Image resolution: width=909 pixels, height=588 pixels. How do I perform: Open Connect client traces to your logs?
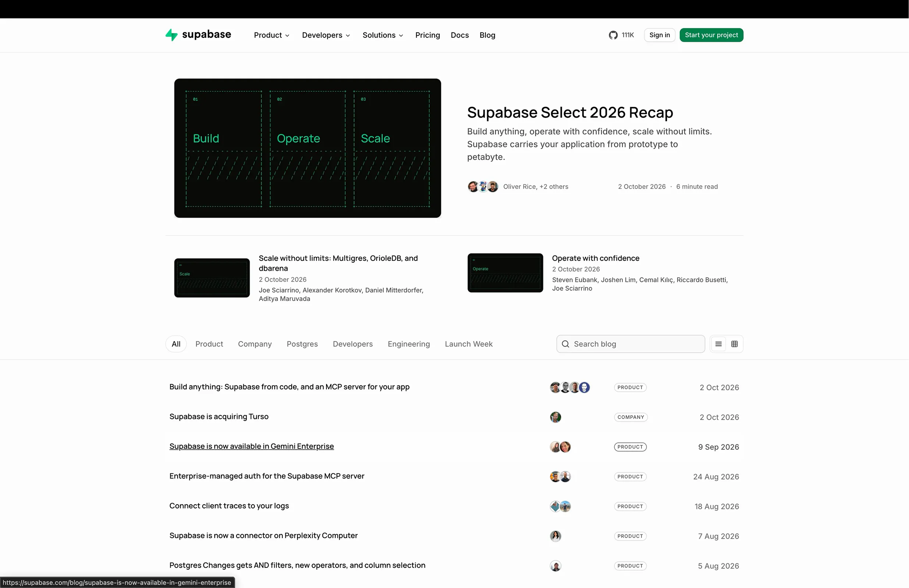tap(229, 506)
